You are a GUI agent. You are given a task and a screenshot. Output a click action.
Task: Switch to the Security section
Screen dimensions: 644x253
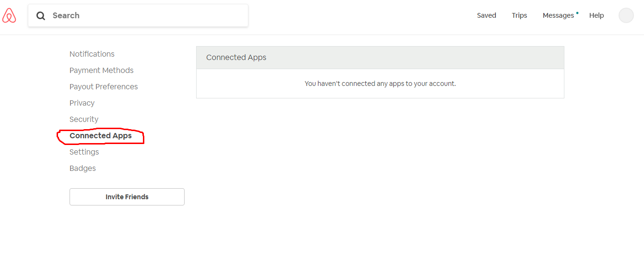(x=84, y=119)
